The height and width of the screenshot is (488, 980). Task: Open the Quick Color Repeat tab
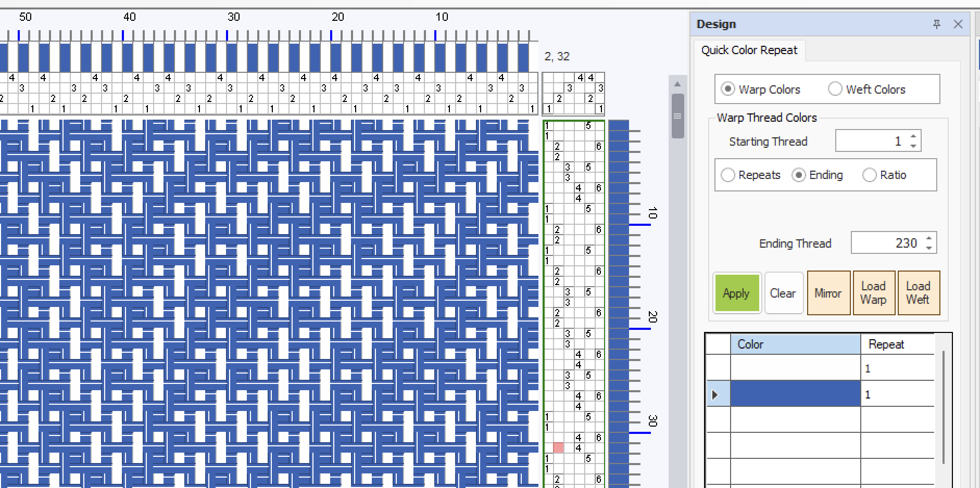(x=749, y=50)
